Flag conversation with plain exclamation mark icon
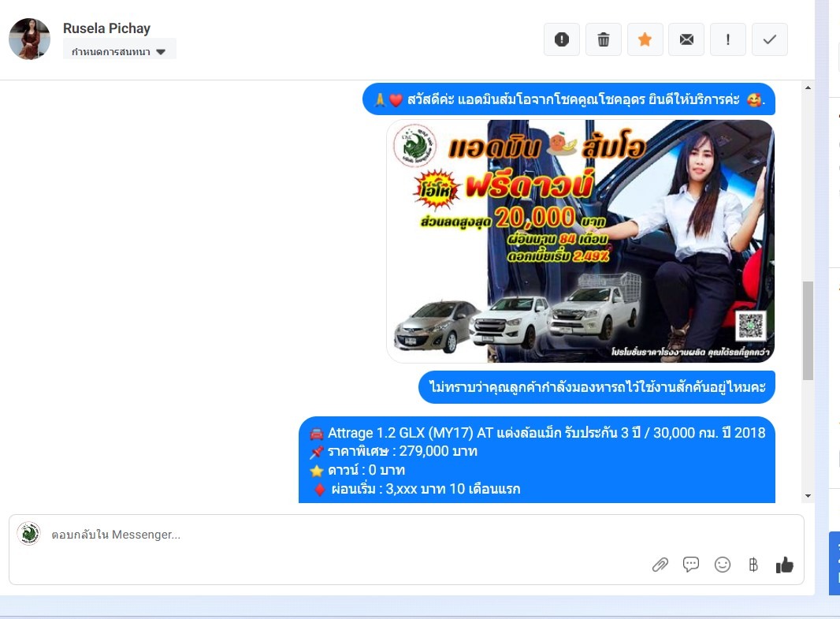The image size is (840, 619). tap(728, 39)
